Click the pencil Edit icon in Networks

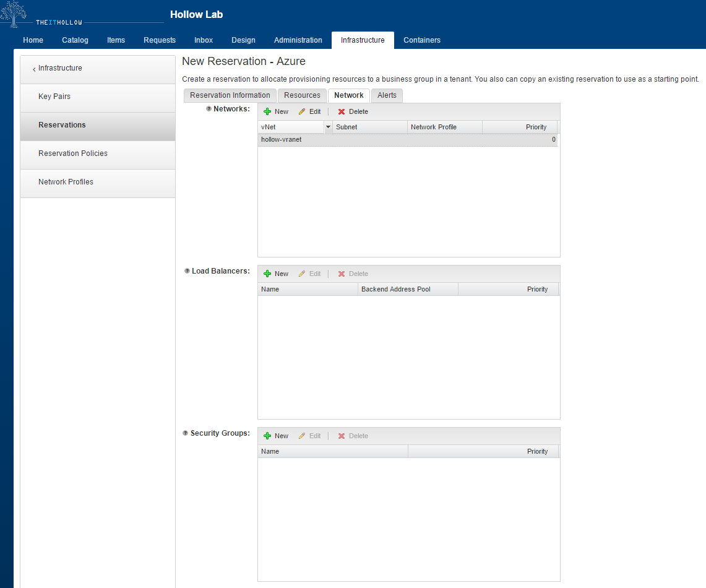coord(302,112)
